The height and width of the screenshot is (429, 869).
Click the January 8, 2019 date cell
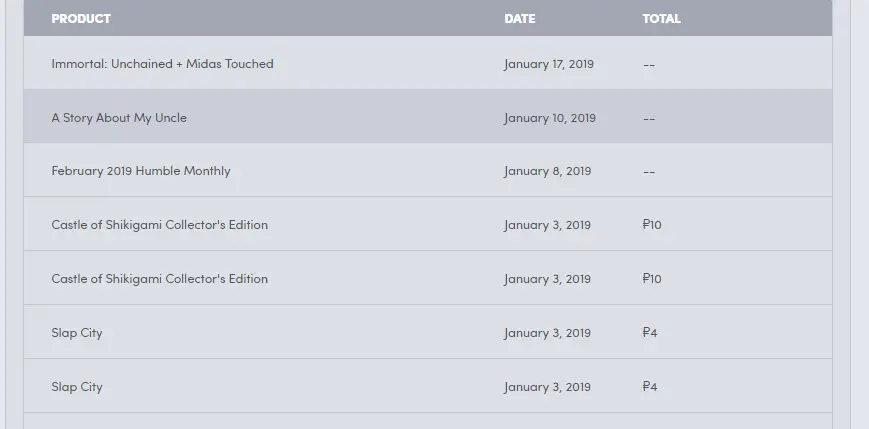pyautogui.click(x=548, y=171)
